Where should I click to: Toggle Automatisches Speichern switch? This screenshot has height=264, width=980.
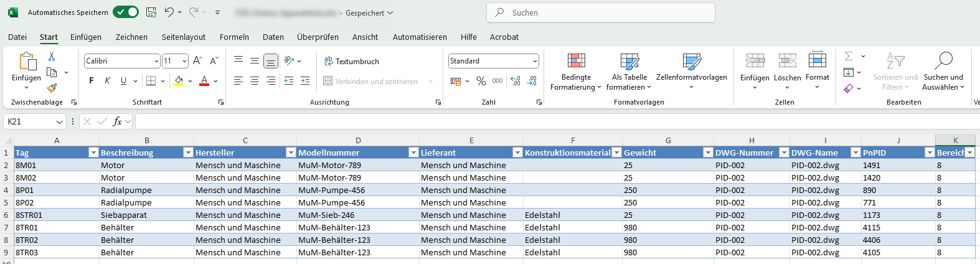(126, 12)
